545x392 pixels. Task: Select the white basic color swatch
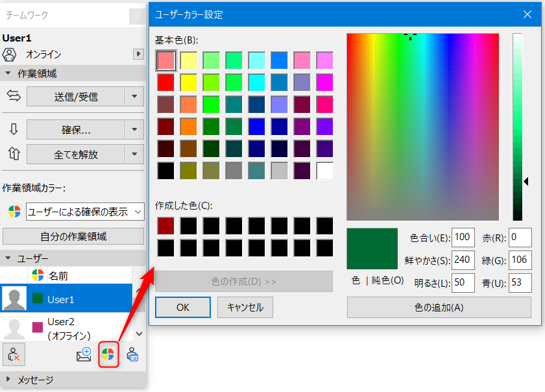pos(325,171)
